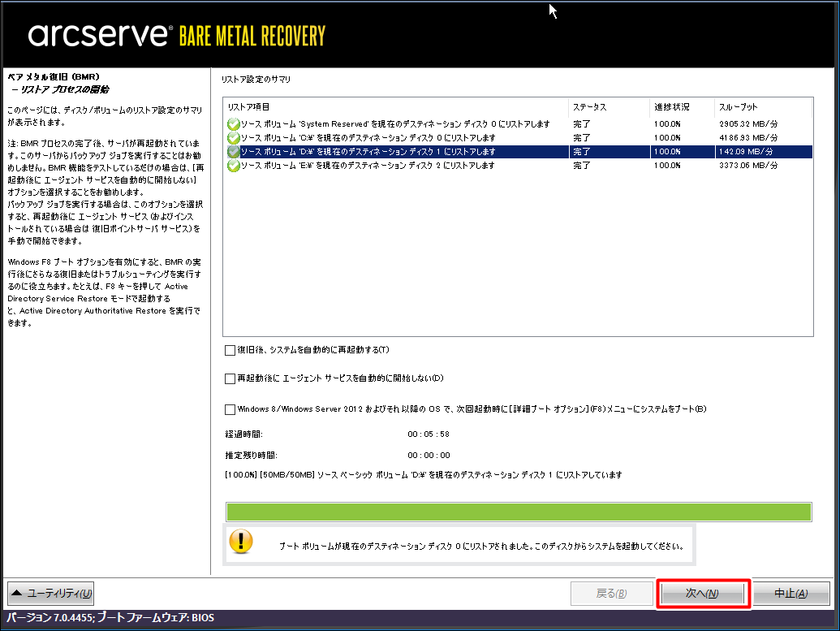Click the 完了 status in the E:¥ row
This screenshot has width=840, height=631.
tap(581, 166)
